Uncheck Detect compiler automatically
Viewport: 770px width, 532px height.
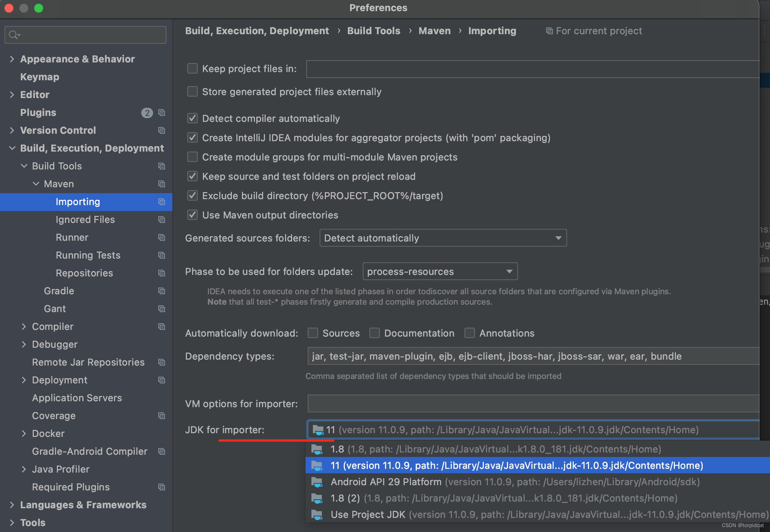192,119
